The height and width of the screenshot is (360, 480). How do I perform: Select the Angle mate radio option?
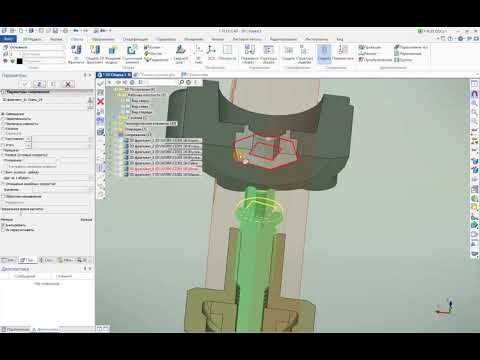click(8, 145)
